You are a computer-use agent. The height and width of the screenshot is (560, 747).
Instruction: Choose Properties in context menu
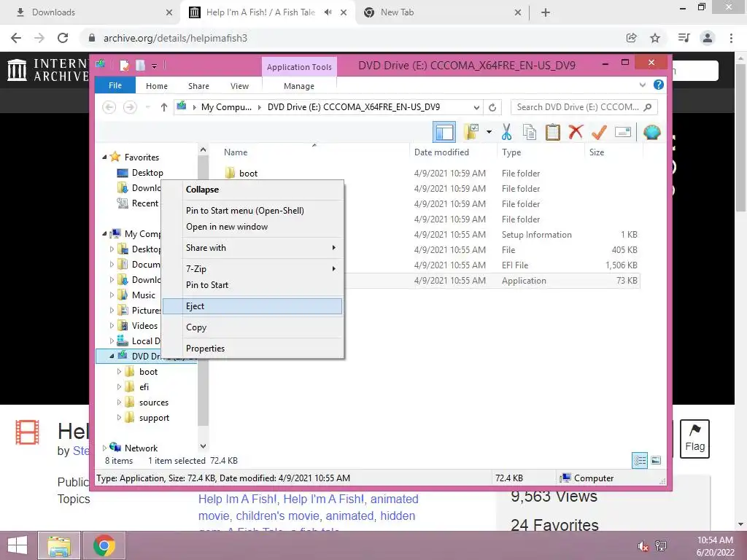[252, 348]
